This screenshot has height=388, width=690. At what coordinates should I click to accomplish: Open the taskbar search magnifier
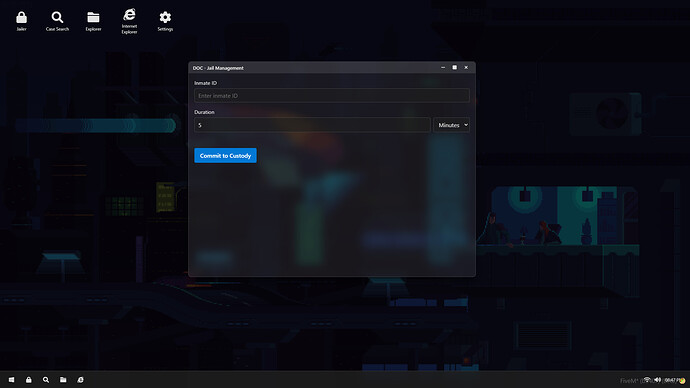coord(46,380)
